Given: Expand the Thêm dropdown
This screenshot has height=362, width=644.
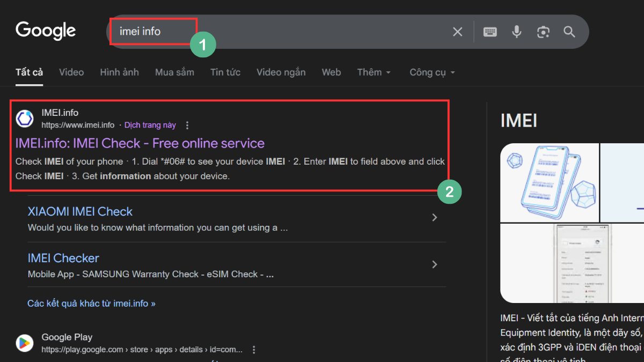Looking at the screenshot, I should 374,72.
